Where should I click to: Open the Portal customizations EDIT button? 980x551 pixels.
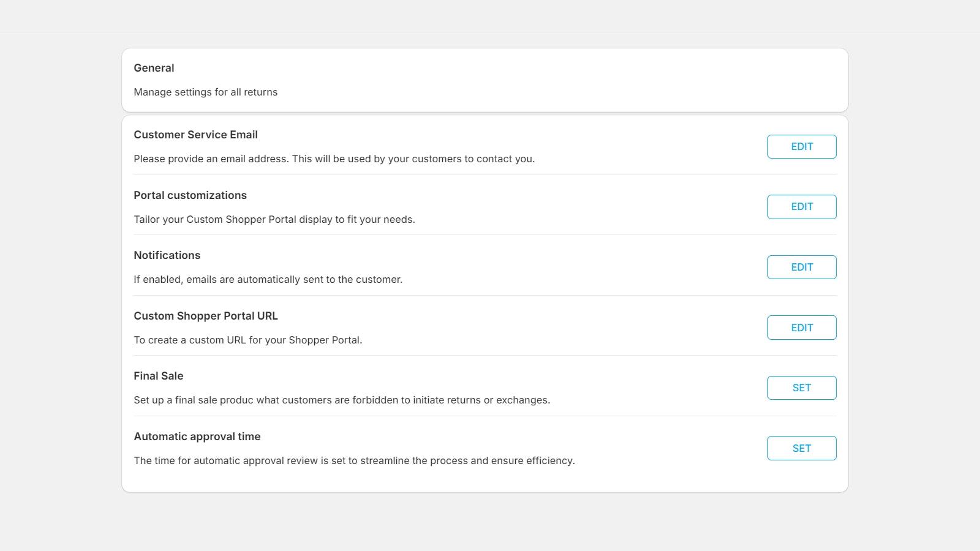tap(801, 207)
